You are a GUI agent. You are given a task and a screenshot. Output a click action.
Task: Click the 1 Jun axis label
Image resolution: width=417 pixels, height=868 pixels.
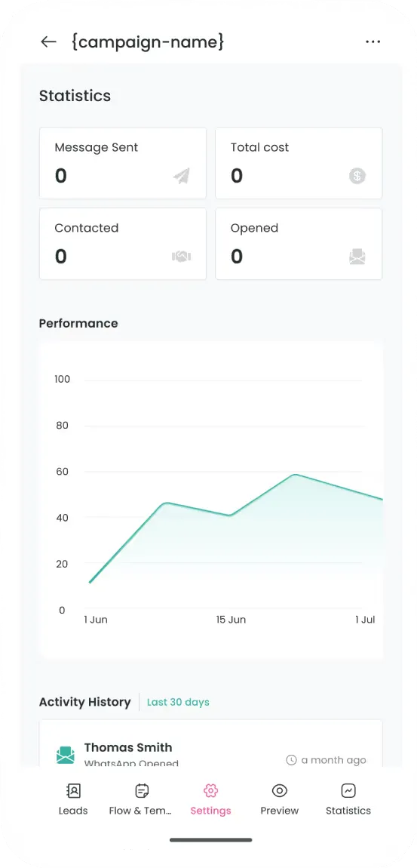(x=96, y=620)
